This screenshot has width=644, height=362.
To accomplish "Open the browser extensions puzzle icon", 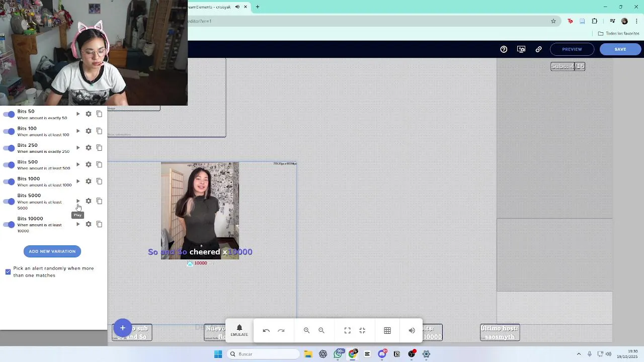I will (x=595, y=21).
